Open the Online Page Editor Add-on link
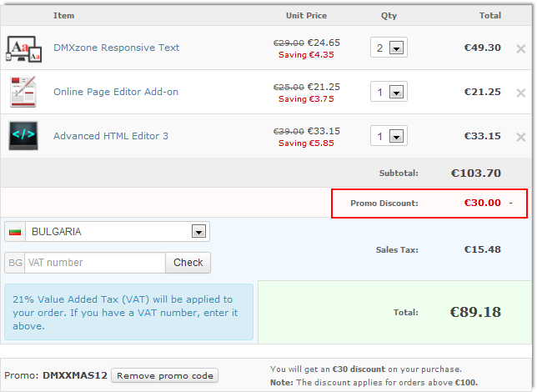 coord(116,92)
